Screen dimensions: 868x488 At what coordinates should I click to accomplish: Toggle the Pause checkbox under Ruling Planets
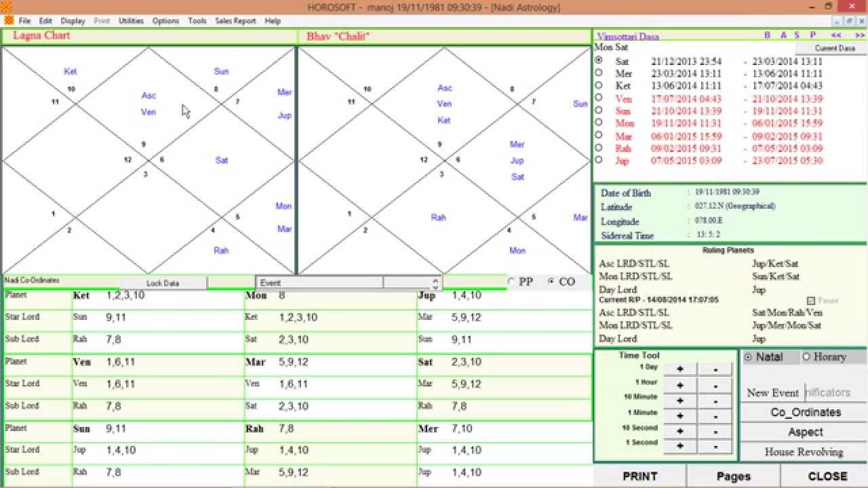click(811, 300)
